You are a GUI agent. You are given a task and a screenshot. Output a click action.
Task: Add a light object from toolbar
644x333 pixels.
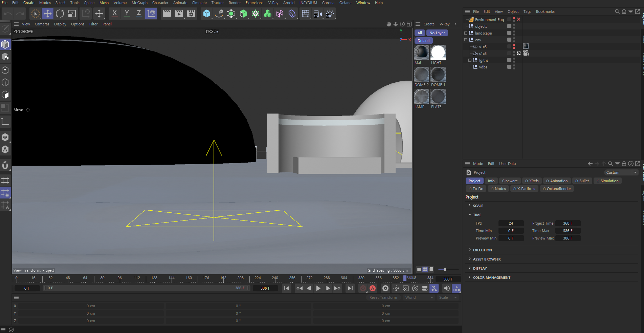coord(330,14)
